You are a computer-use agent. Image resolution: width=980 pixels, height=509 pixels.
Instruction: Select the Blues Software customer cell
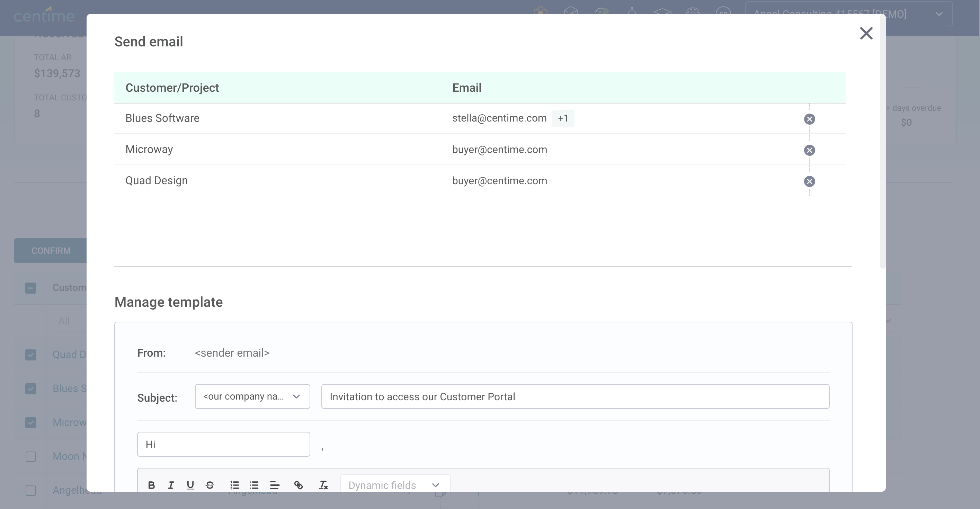[162, 118]
